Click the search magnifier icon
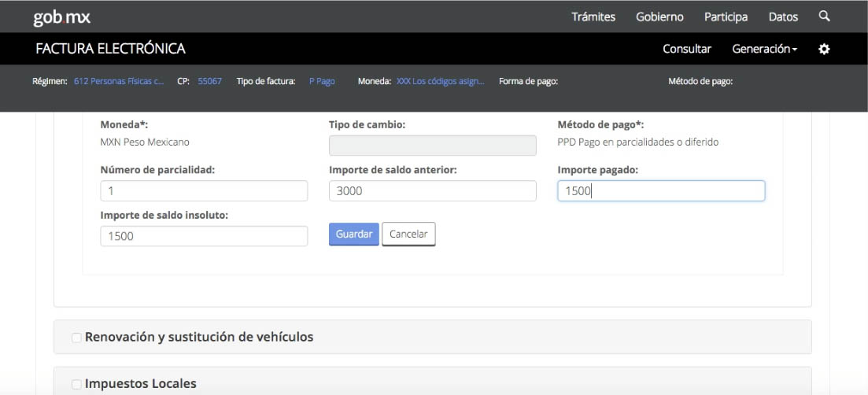 (x=824, y=17)
